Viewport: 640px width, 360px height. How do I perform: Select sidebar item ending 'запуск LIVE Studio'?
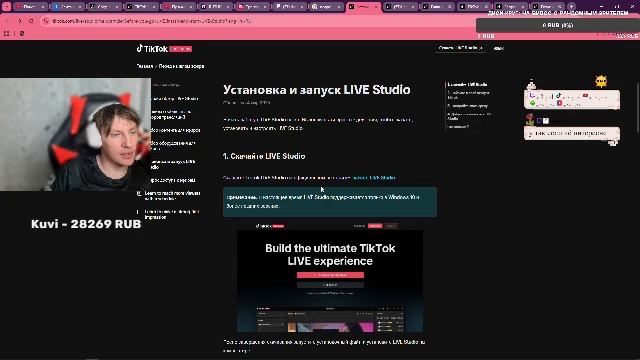pos(173,164)
